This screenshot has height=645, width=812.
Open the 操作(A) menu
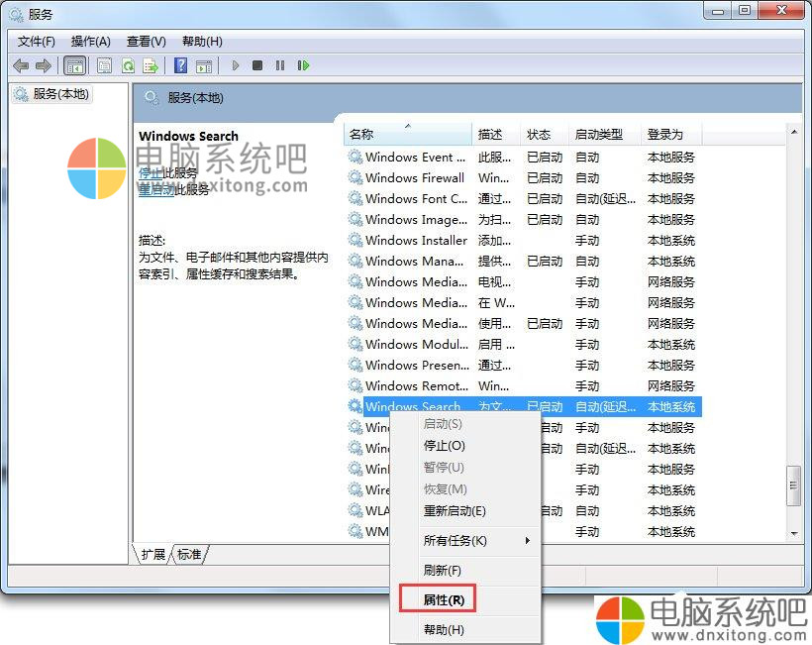(91, 42)
